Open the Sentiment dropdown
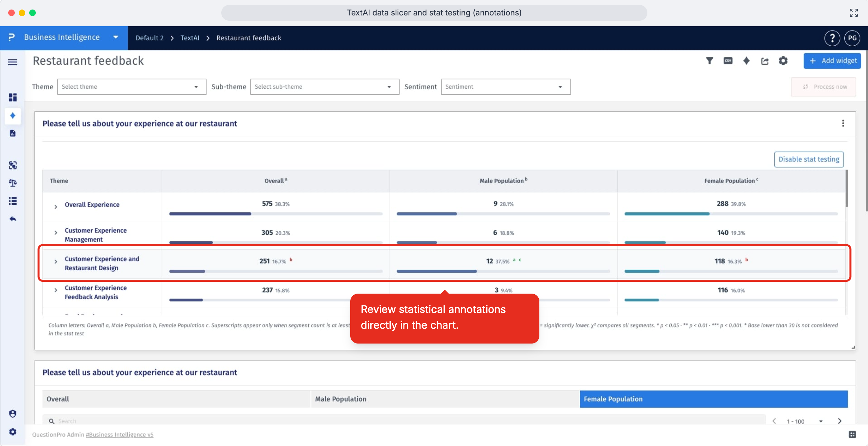Screen dimensions: 868x446 point(506,87)
